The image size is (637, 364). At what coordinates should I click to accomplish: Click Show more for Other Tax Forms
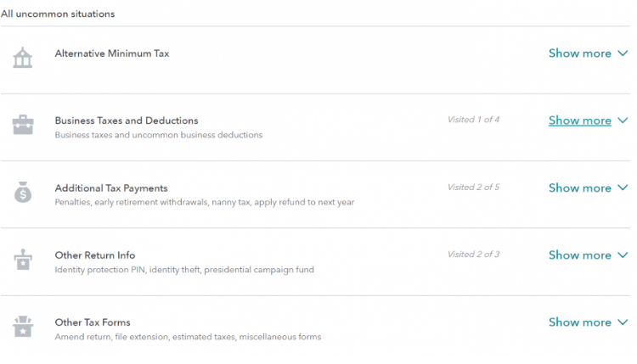(579, 322)
